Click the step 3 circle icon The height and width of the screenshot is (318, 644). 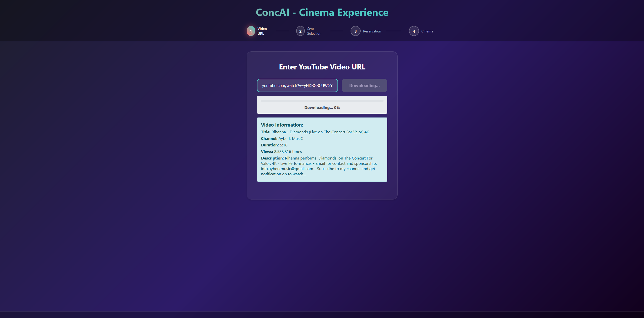(x=355, y=31)
